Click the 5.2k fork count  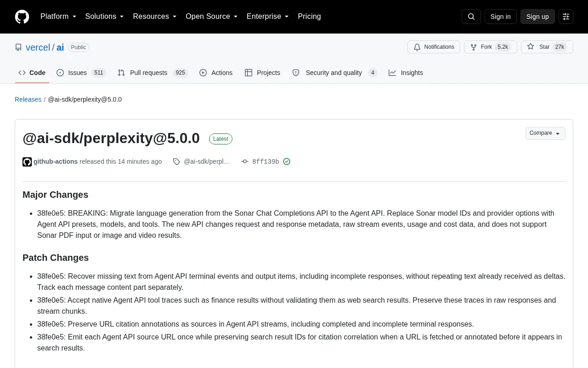[503, 47]
